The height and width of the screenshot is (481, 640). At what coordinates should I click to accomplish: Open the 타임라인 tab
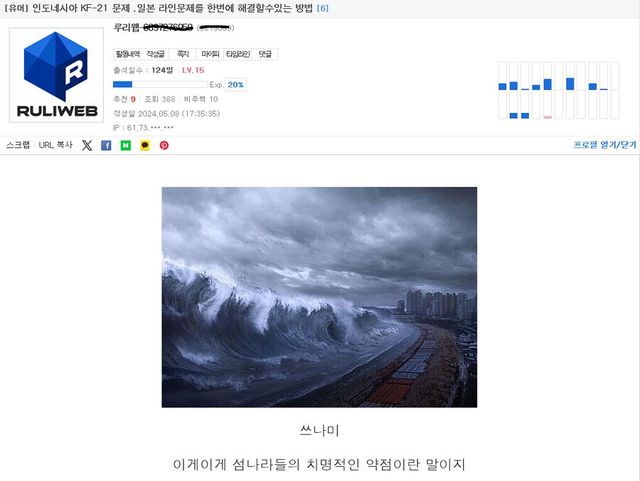[x=238, y=54]
